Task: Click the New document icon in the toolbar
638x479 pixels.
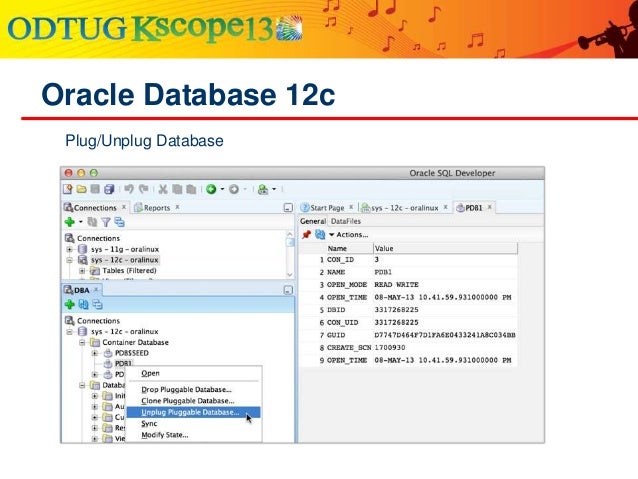Action: 68,189
